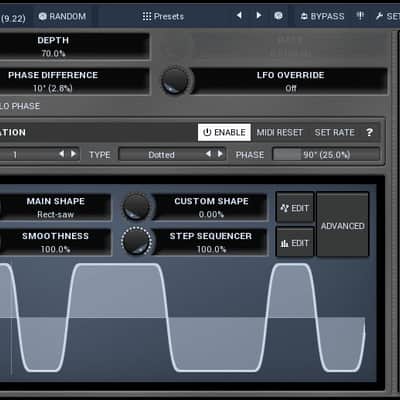
Task: Select previous TYPE with left arrow
Action: 208,154
